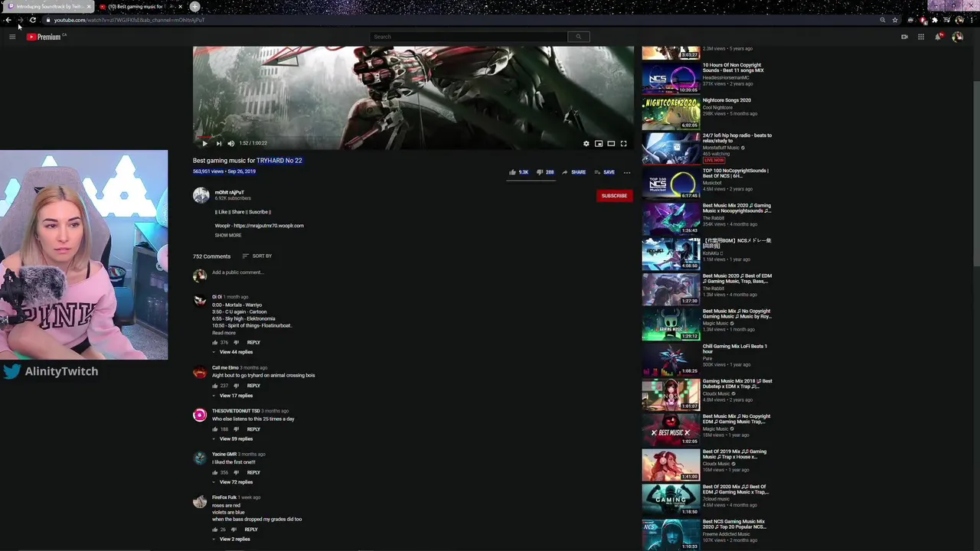Open Yacine GMR commenter avatar
The image size is (980, 551).
click(x=200, y=458)
